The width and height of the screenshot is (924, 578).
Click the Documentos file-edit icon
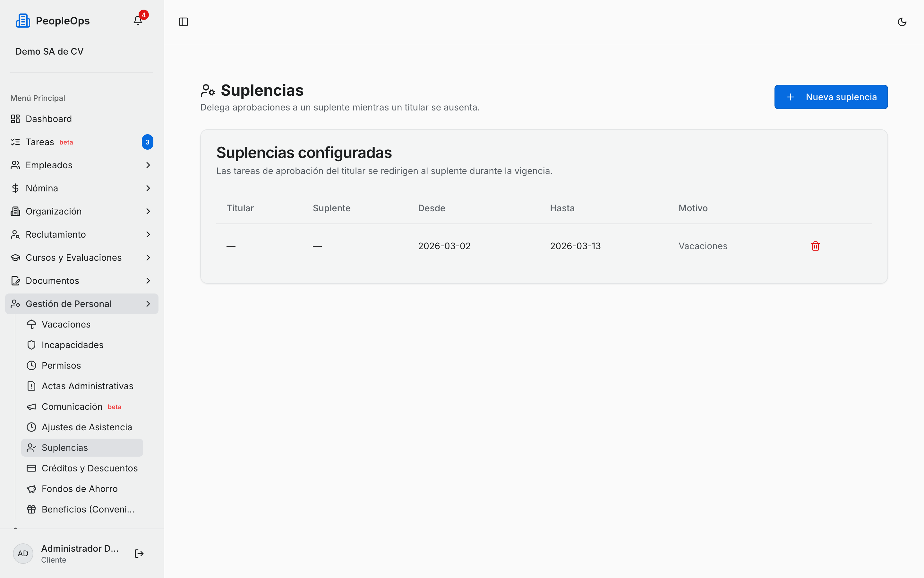pyautogui.click(x=15, y=281)
